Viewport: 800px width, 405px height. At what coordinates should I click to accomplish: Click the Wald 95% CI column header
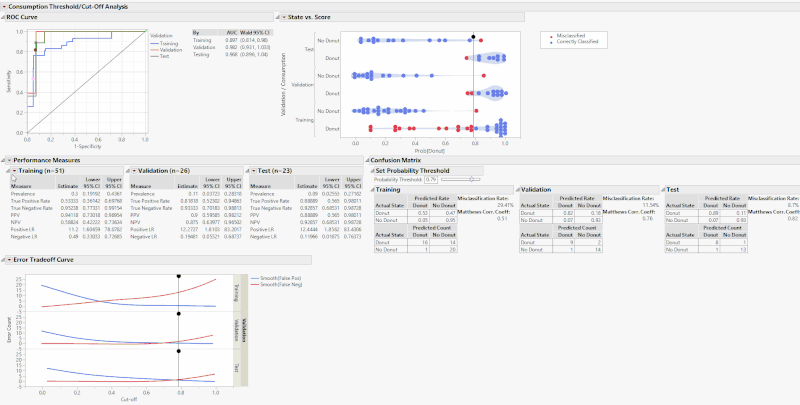256,32
